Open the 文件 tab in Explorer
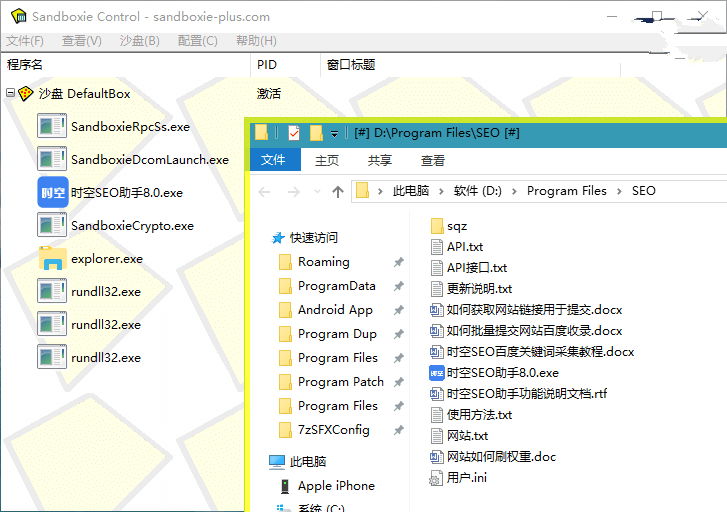Screen dimensions: 727x512 [275, 160]
